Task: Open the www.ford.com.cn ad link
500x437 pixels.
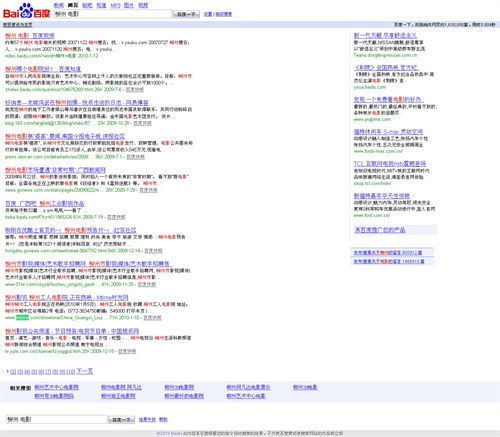Action: 382,196
